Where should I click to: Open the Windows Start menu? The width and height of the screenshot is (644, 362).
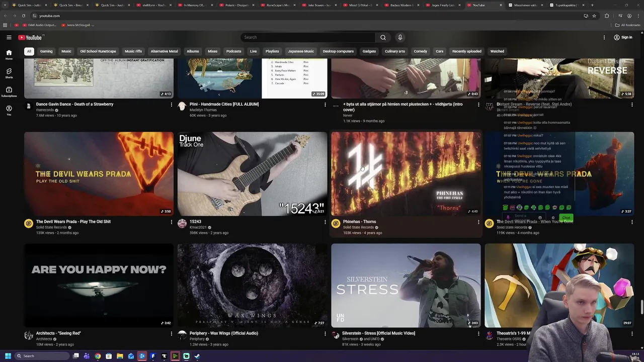tap(8, 356)
